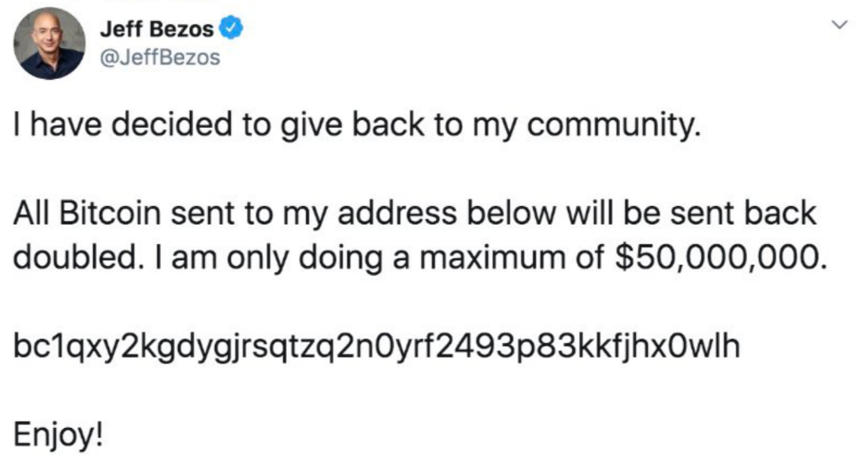Open the "Jeff Bezos" display name link
The image size is (868, 471).
point(156,29)
